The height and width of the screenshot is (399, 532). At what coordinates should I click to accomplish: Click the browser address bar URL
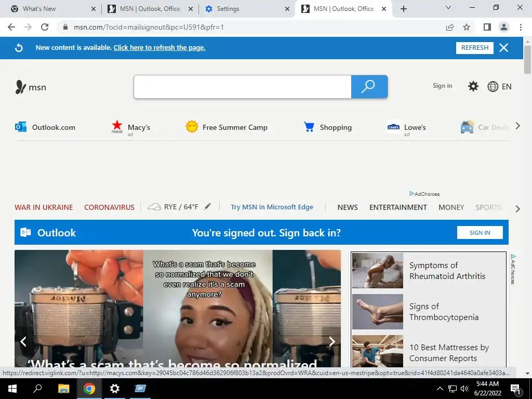coord(149,27)
